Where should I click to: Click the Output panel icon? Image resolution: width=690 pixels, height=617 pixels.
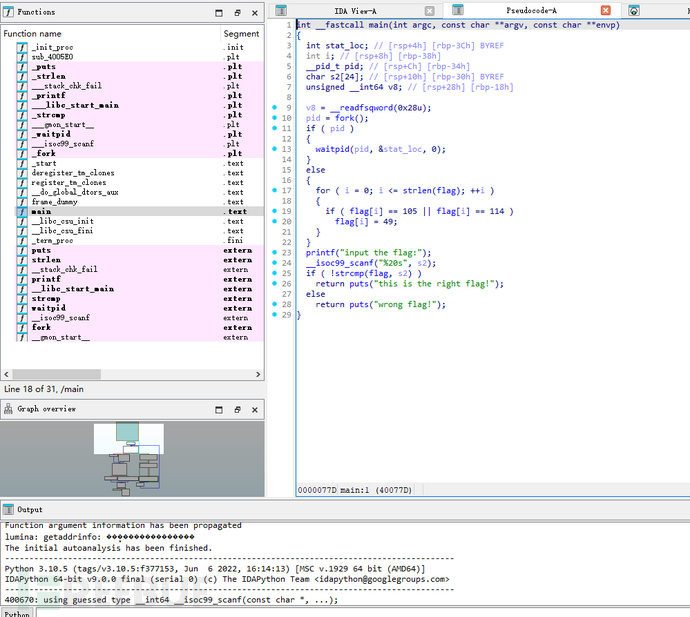[9, 510]
